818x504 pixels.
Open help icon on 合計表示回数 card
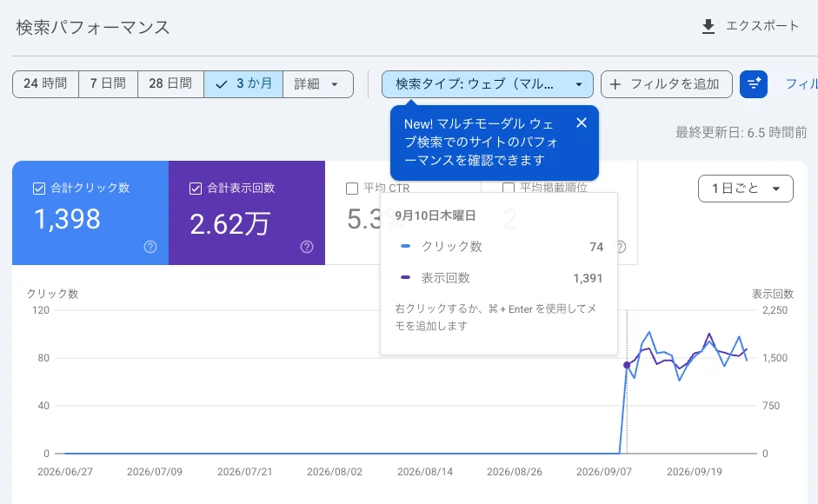tap(307, 247)
